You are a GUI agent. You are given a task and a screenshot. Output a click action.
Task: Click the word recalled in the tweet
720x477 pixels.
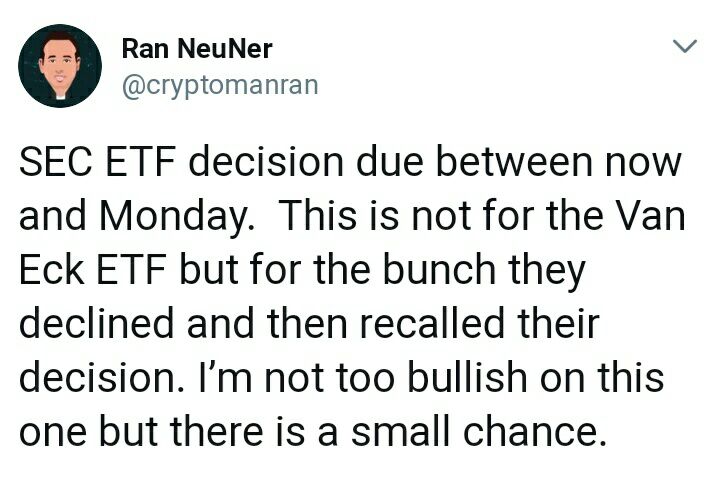(432, 323)
